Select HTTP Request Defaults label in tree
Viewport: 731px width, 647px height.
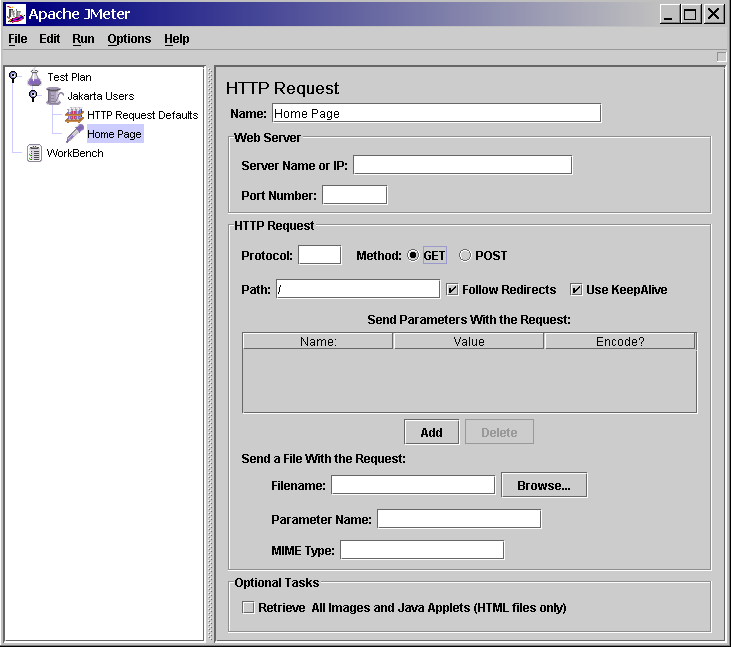click(x=143, y=115)
